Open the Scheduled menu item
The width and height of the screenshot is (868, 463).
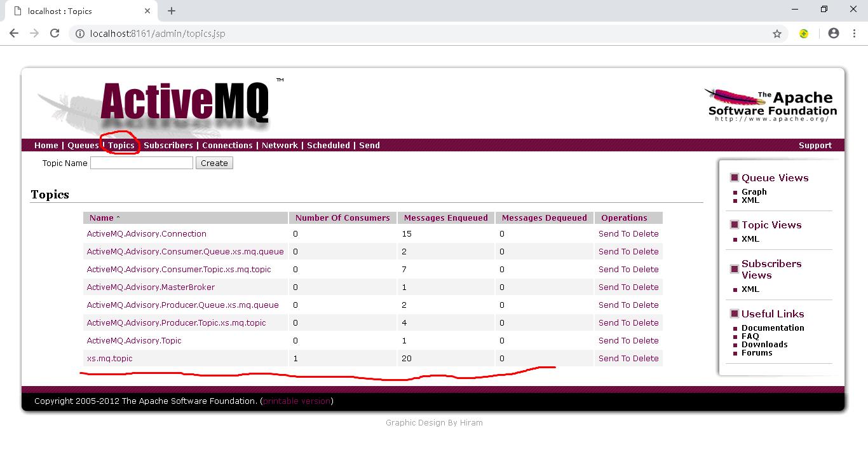point(329,145)
